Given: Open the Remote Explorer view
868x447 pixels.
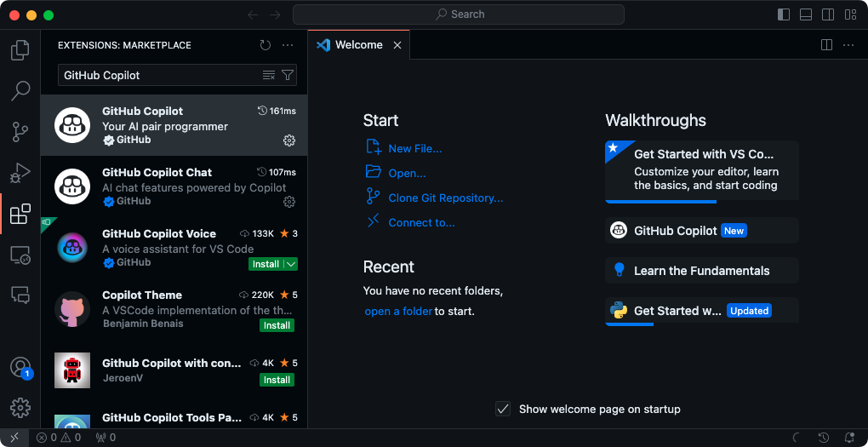Looking at the screenshot, I should coord(20,255).
